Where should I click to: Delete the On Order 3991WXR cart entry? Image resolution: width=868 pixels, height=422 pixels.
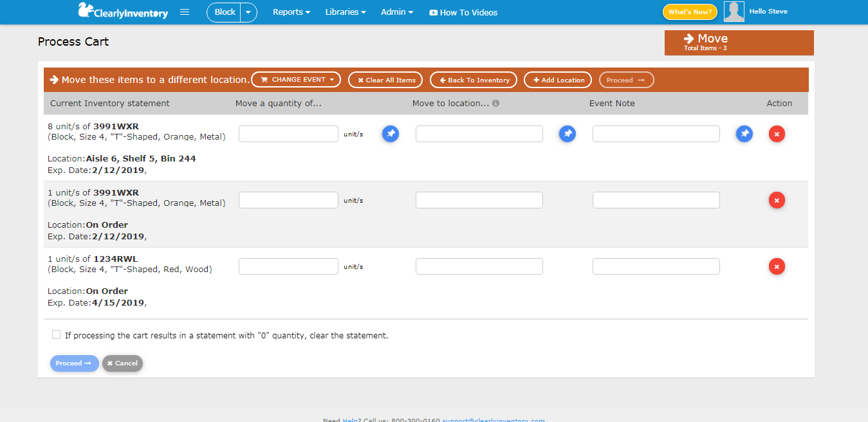(x=777, y=200)
